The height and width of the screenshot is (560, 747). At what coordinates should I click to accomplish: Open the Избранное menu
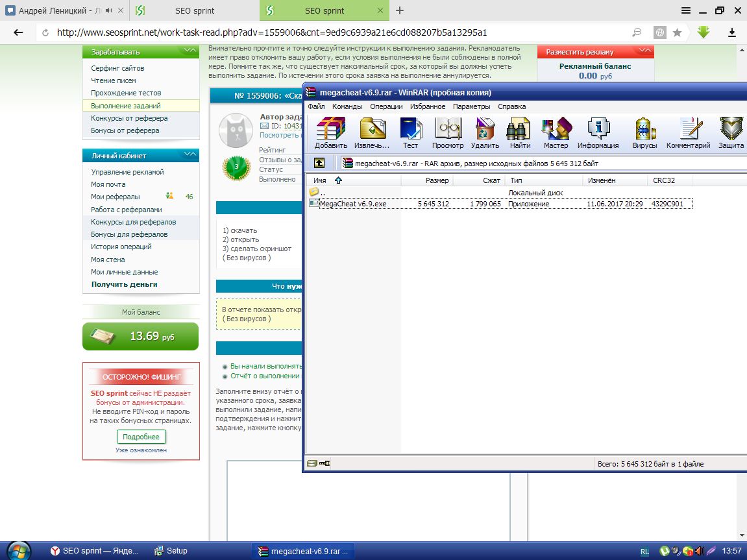[x=428, y=106]
